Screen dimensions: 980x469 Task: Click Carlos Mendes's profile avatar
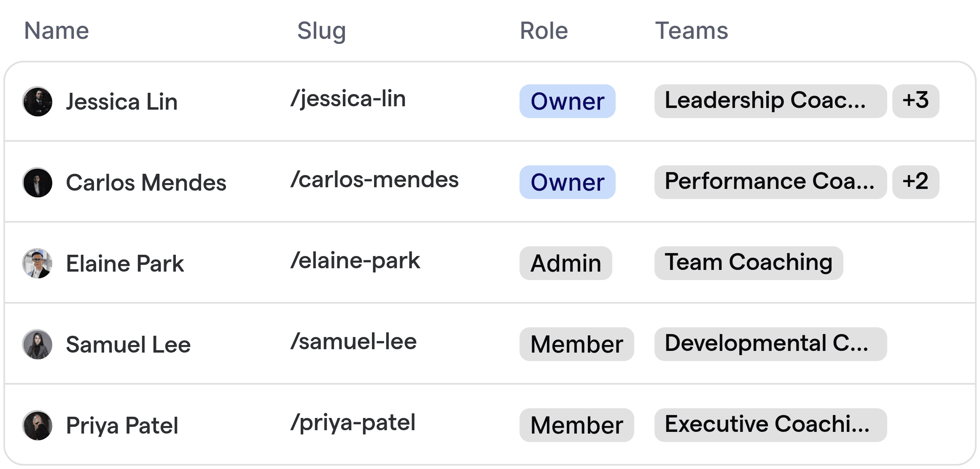click(x=37, y=182)
